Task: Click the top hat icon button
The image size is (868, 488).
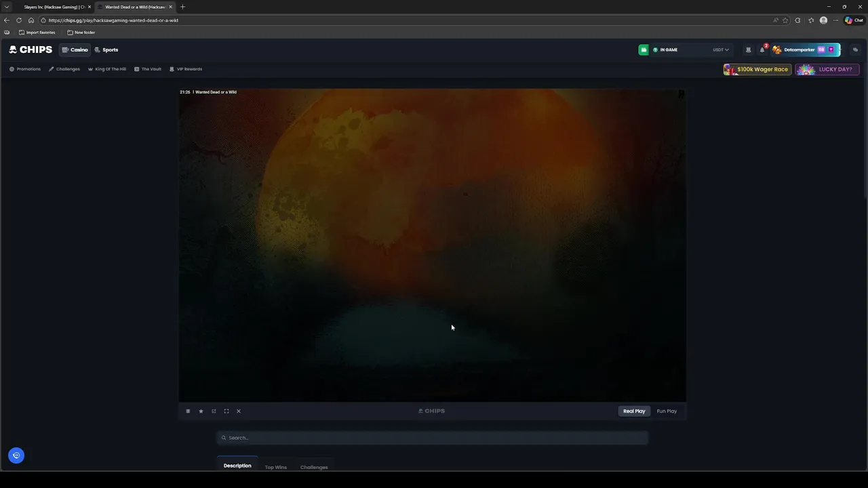Action: point(748,49)
